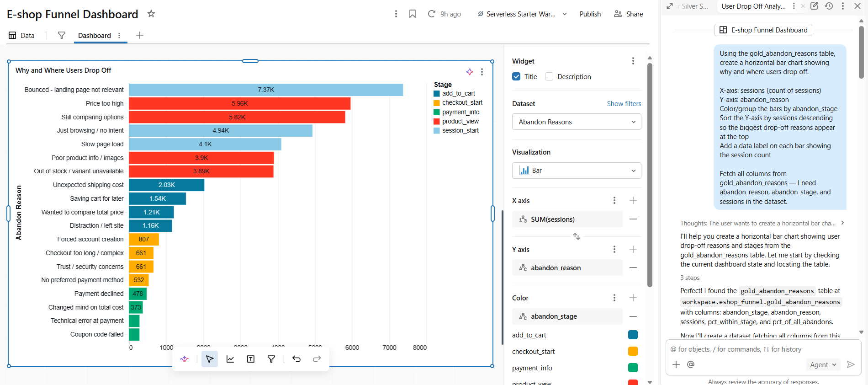
Task: Enable the widget Description checkbox
Action: point(549,76)
